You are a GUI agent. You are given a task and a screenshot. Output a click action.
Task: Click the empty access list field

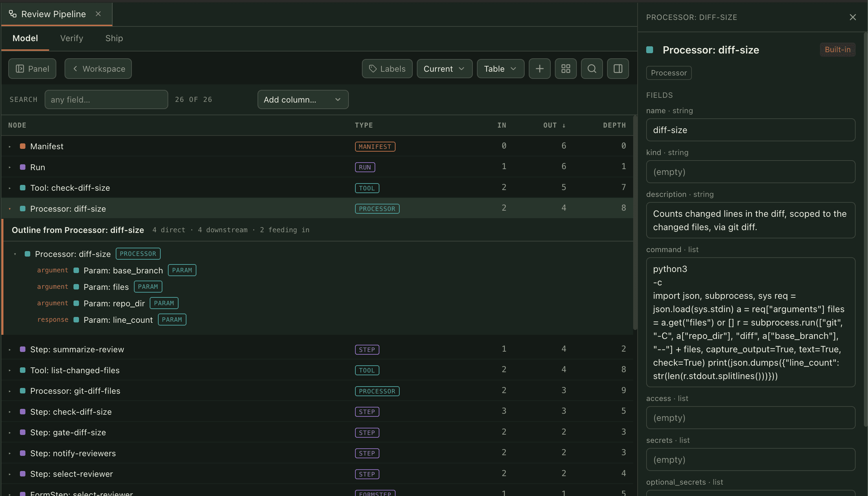(751, 418)
